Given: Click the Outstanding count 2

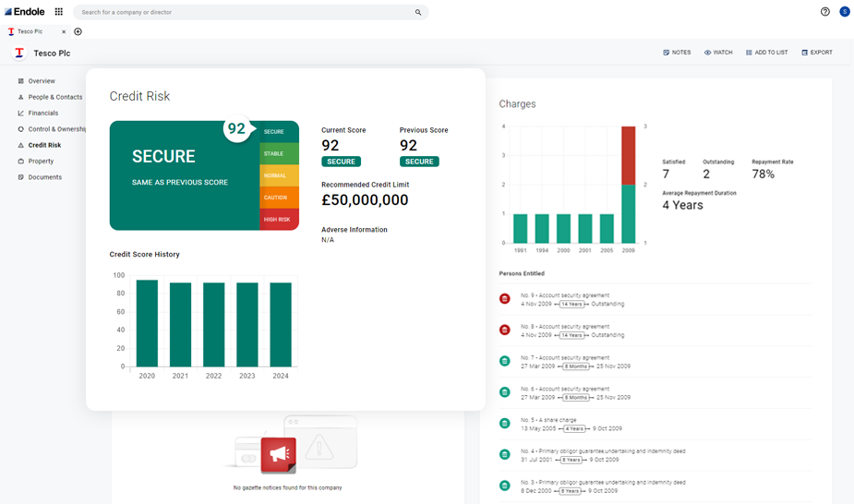Looking at the screenshot, I should tap(706, 174).
